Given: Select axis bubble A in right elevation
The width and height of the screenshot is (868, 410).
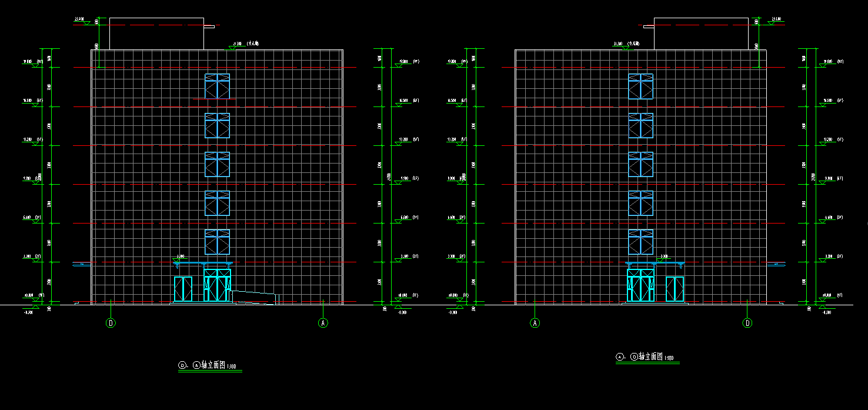Looking at the screenshot, I should pyautogui.click(x=535, y=323).
